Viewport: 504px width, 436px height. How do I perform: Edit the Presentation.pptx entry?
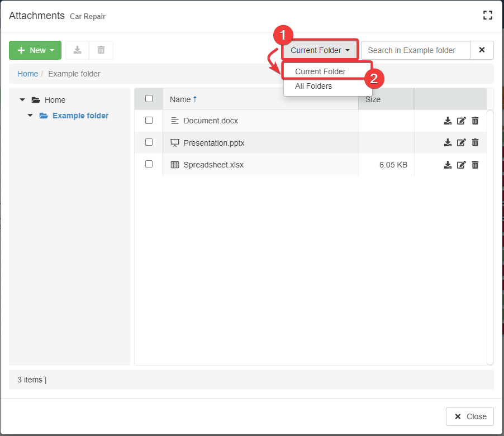coord(462,142)
